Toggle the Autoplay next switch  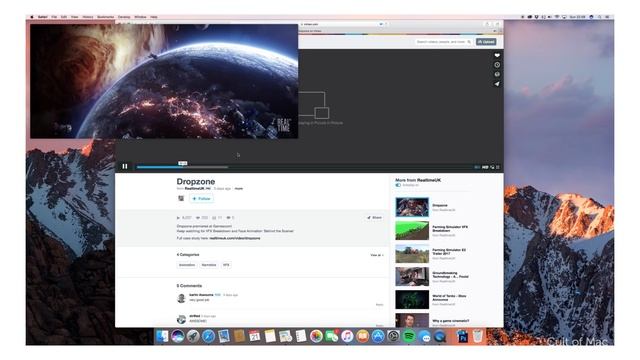398,185
